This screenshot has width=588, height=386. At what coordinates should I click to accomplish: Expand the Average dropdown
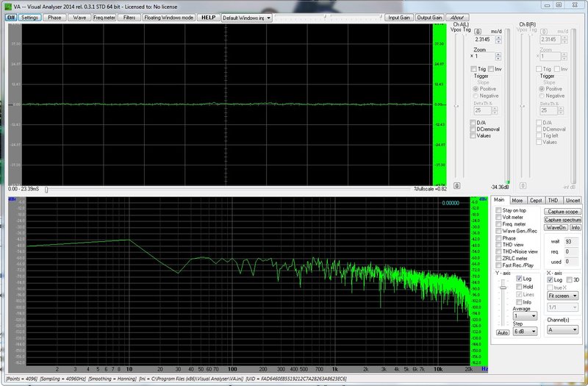coord(523,315)
